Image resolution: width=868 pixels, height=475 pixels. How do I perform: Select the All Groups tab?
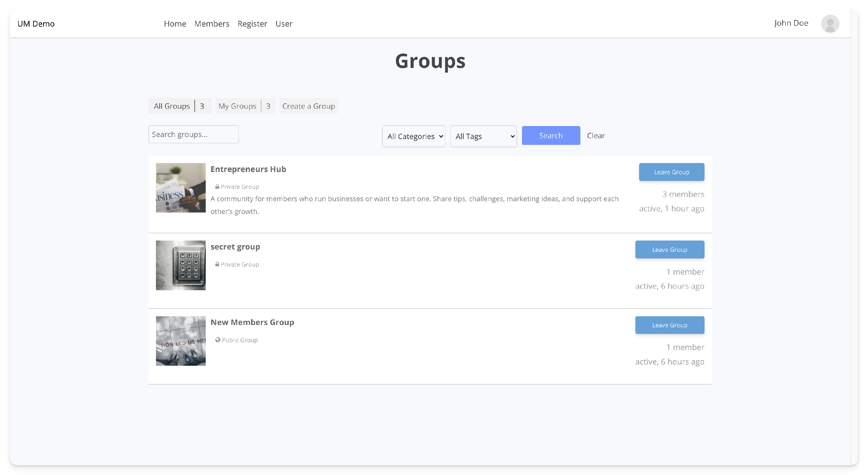pyautogui.click(x=172, y=106)
